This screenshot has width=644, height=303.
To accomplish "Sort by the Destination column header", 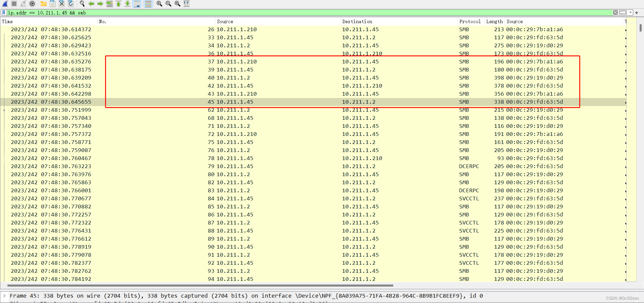I will point(399,21).
